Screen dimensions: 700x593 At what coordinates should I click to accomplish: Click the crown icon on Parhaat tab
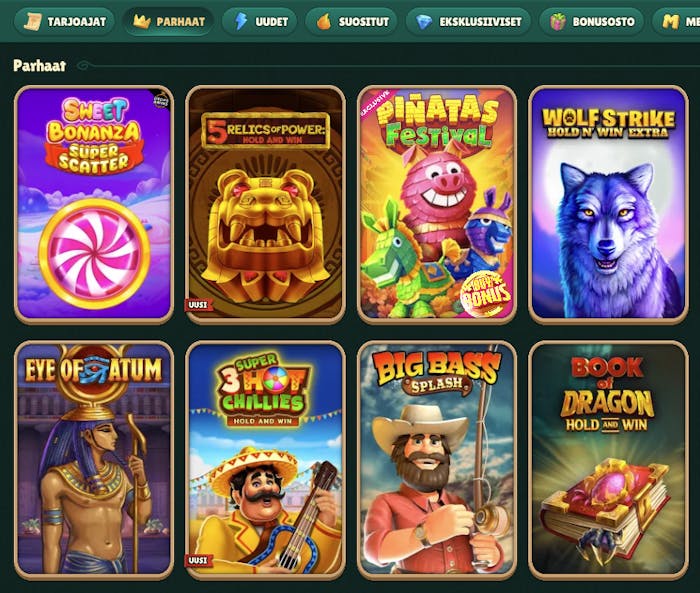[142, 21]
